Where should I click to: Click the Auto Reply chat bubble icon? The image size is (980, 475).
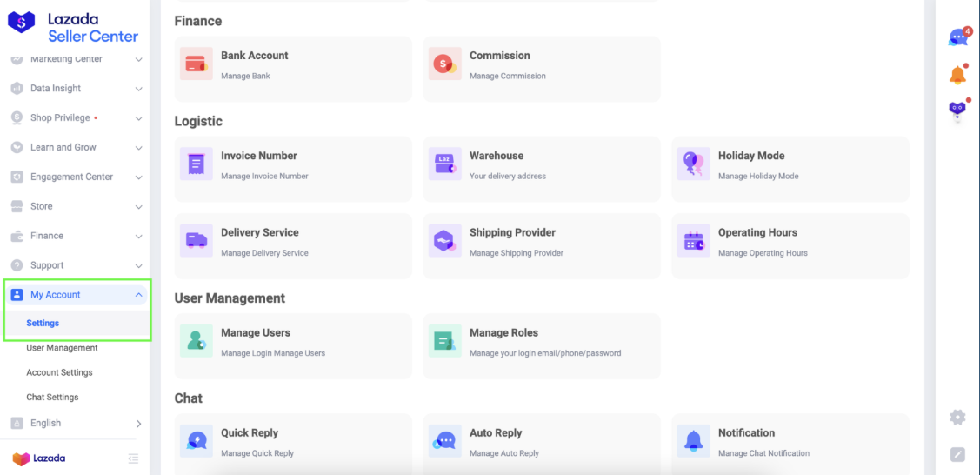click(x=444, y=440)
